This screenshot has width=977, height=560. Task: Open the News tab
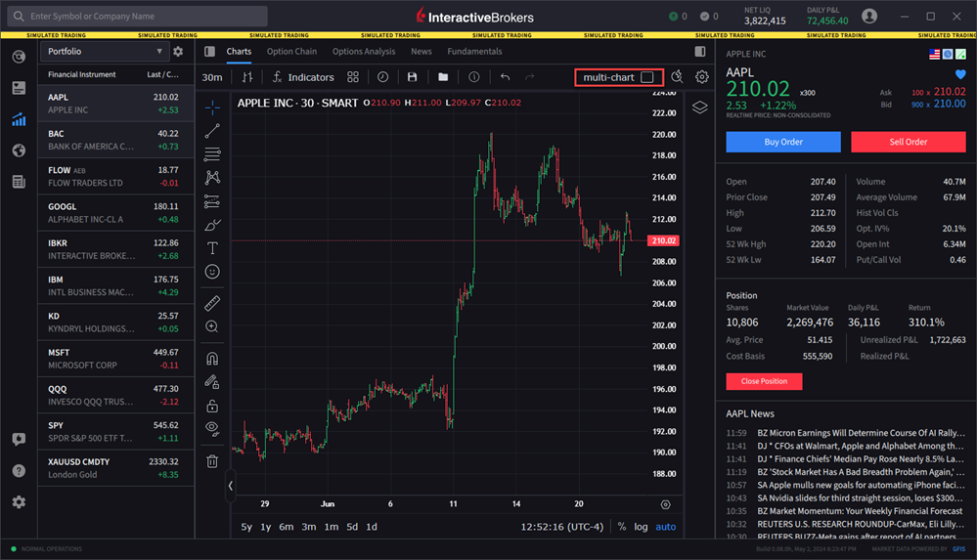pyautogui.click(x=422, y=51)
